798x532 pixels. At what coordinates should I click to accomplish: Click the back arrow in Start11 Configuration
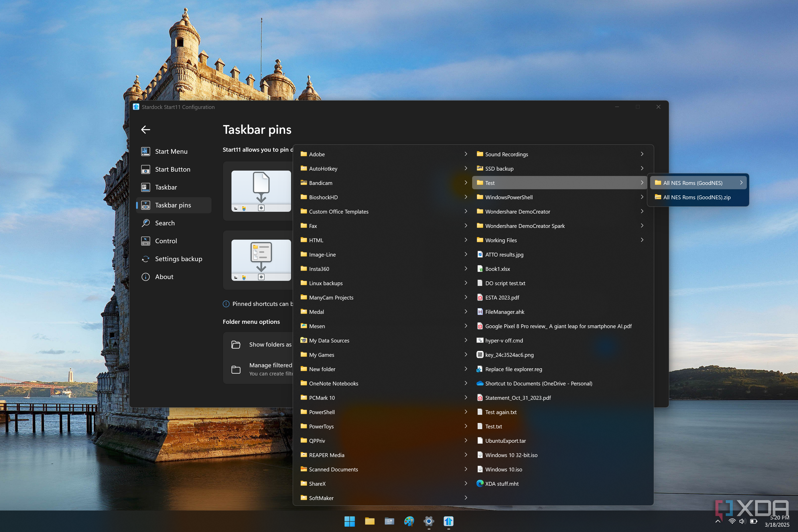point(146,129)
